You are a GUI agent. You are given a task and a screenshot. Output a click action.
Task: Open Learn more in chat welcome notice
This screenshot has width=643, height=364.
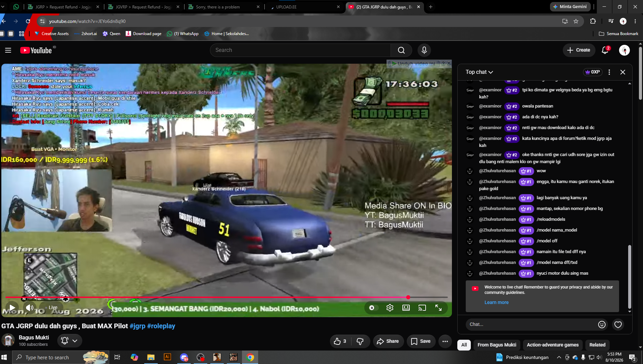pyautogui.click(x=496, y=302)
